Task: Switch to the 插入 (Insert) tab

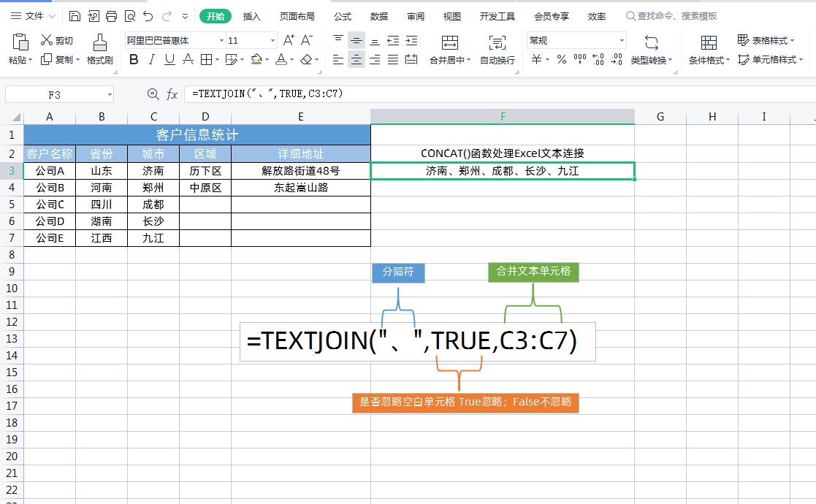Action: click(x=251, y=16)
